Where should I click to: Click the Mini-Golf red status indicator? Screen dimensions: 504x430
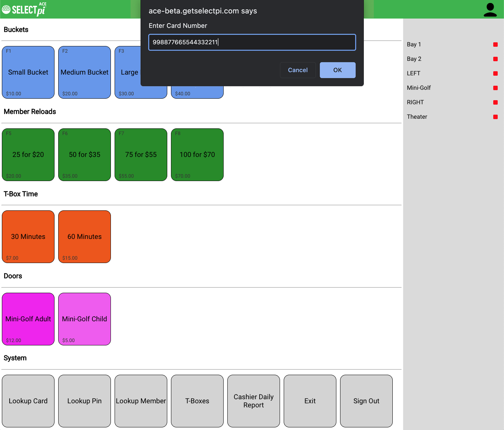[x=495, y=88]
